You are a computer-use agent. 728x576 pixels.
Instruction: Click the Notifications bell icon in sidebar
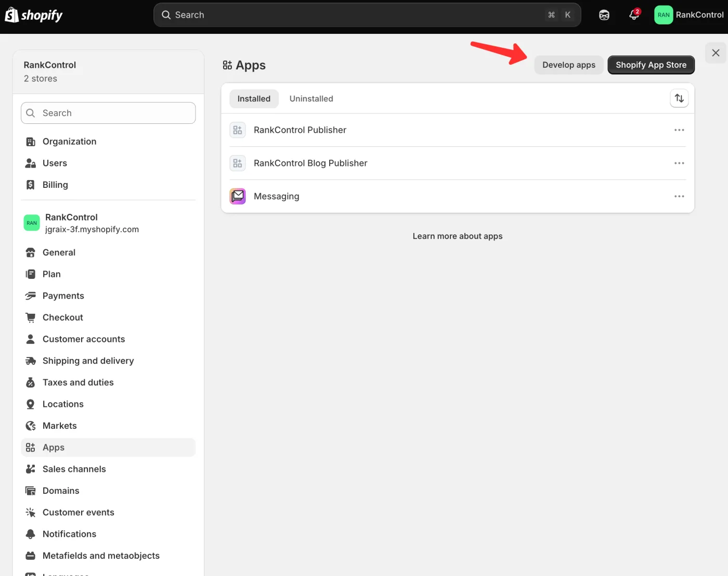coord(31,534)
